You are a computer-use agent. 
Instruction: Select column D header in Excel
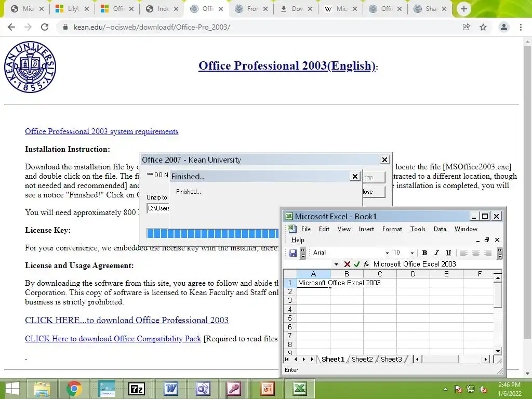(413, 274)
